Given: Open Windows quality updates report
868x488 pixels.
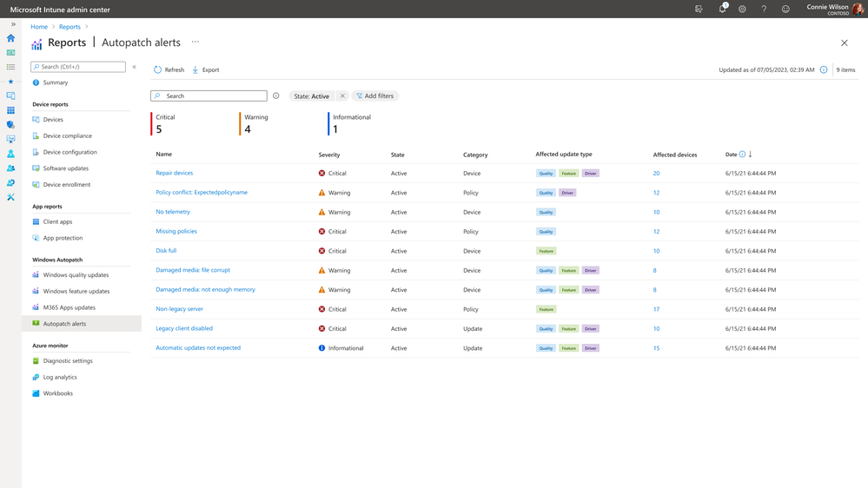Looking at the screenshot, I should pos(76,275).
